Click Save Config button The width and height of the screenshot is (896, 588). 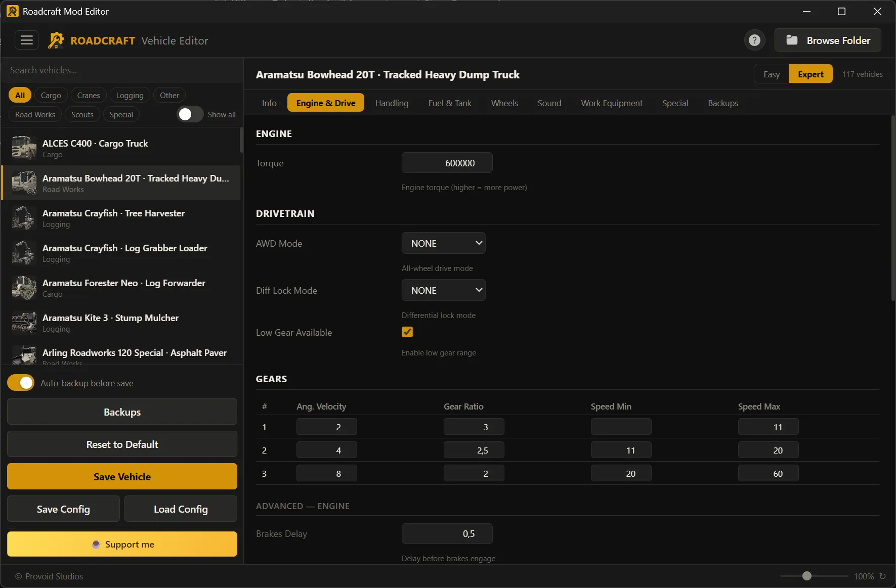(x=63, y=509)
